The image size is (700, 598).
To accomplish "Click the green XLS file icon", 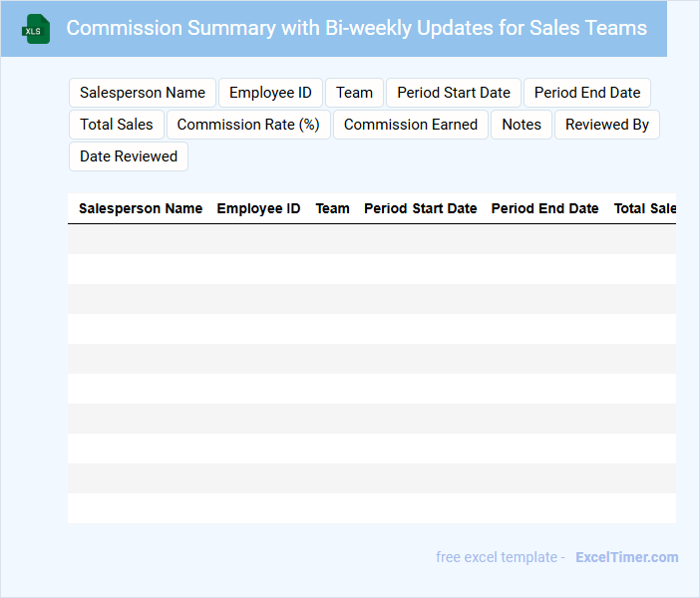I will coord(37,29).
